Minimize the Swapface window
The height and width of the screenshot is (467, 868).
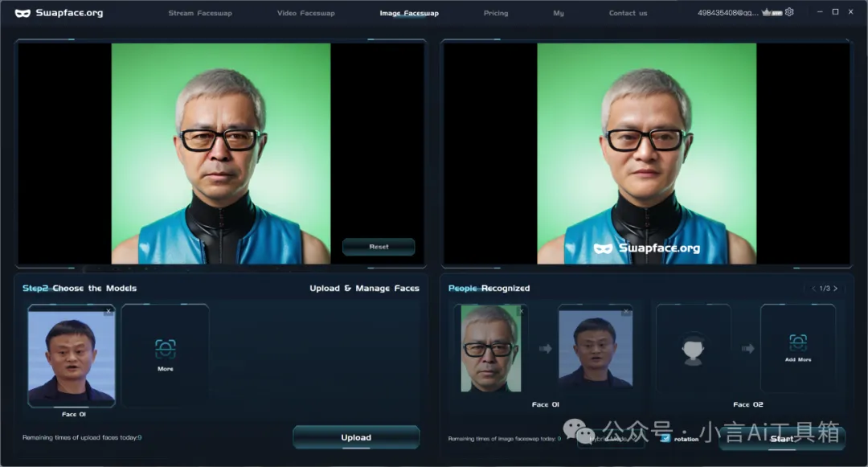coord(820,12)
